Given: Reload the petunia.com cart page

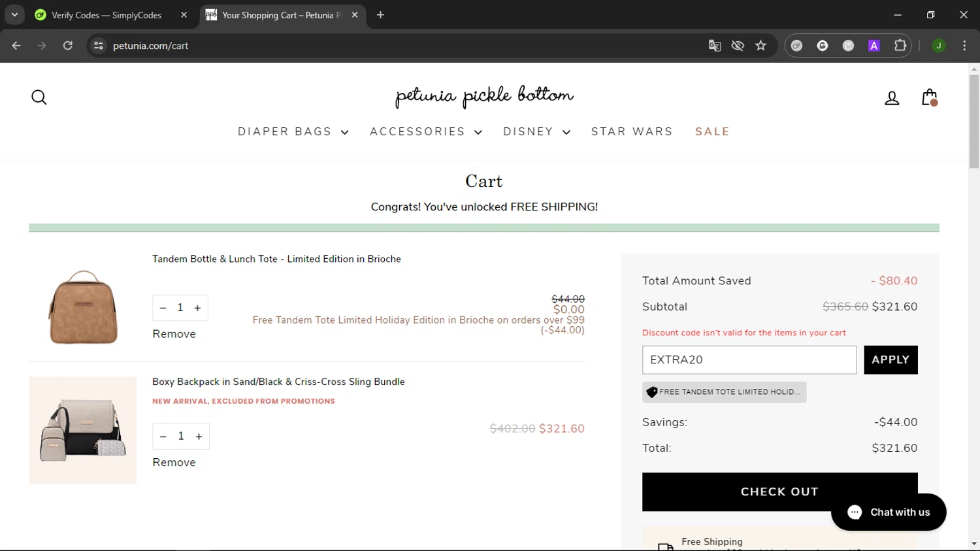Looking at the screenshot, I should [68, 46].
